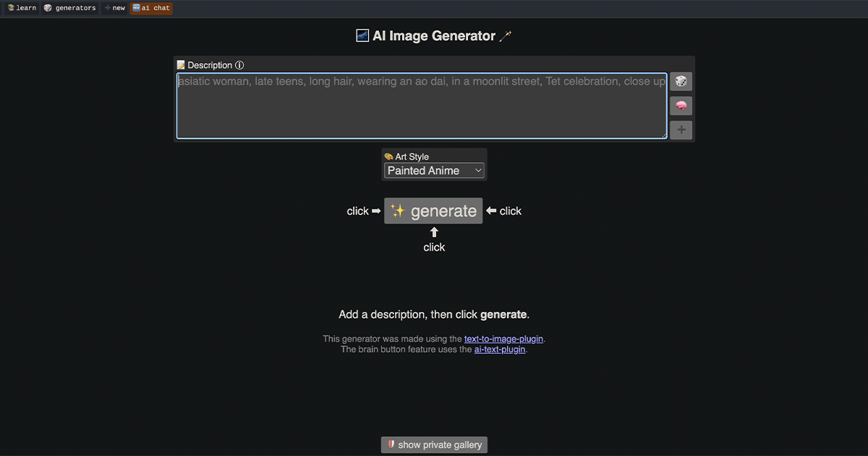Follow the ai-text-plugin link
868x456 pixels.
[x=500, y=350]
